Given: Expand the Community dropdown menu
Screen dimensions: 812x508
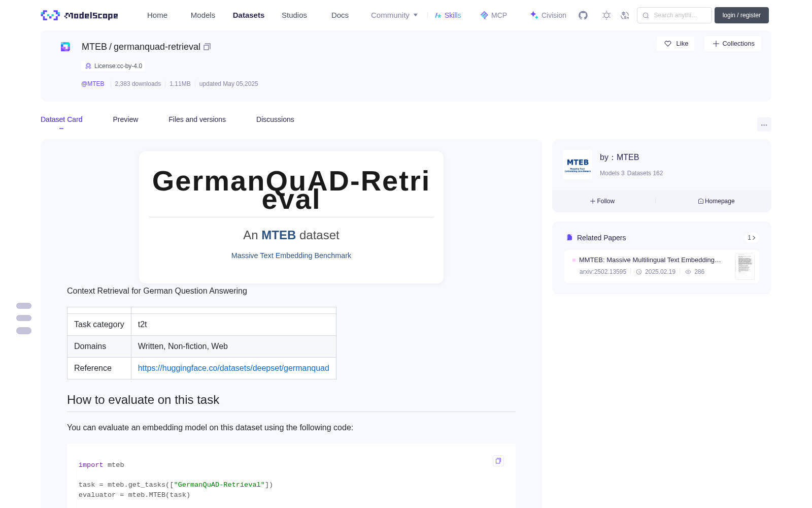Looking at the screenshot, I should click(x=394, y=15).
